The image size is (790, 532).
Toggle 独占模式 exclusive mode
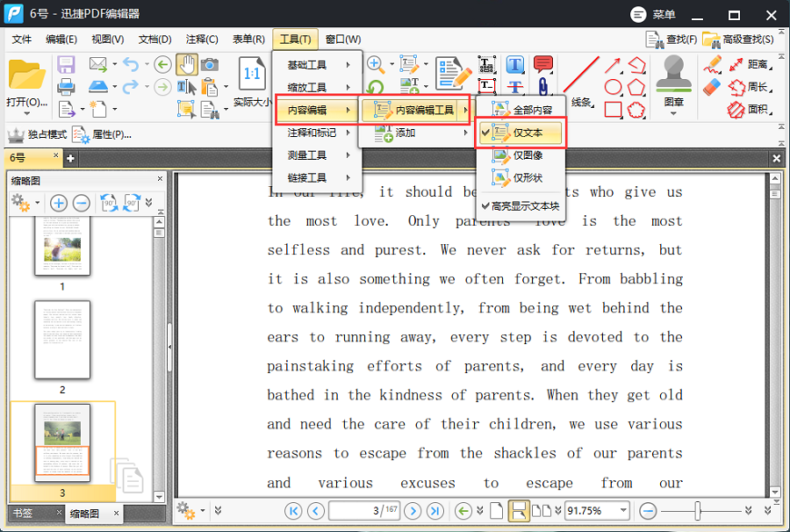click(37, 134)
